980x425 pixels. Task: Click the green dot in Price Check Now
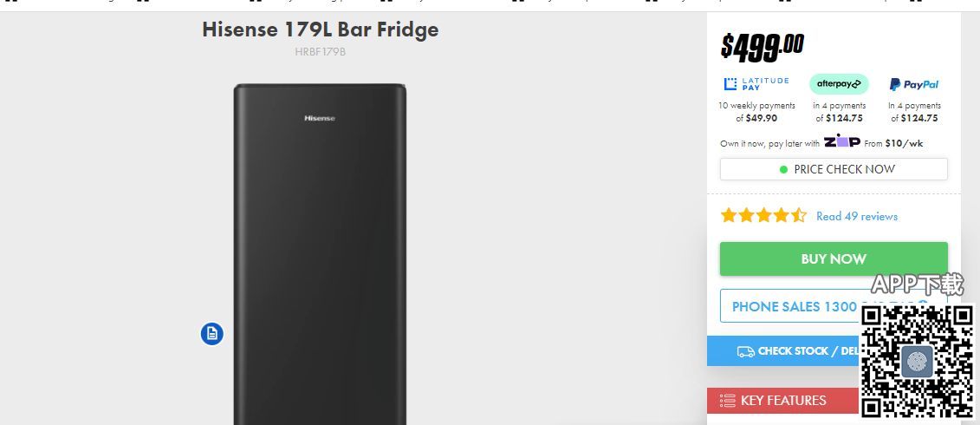pos(783,170)
